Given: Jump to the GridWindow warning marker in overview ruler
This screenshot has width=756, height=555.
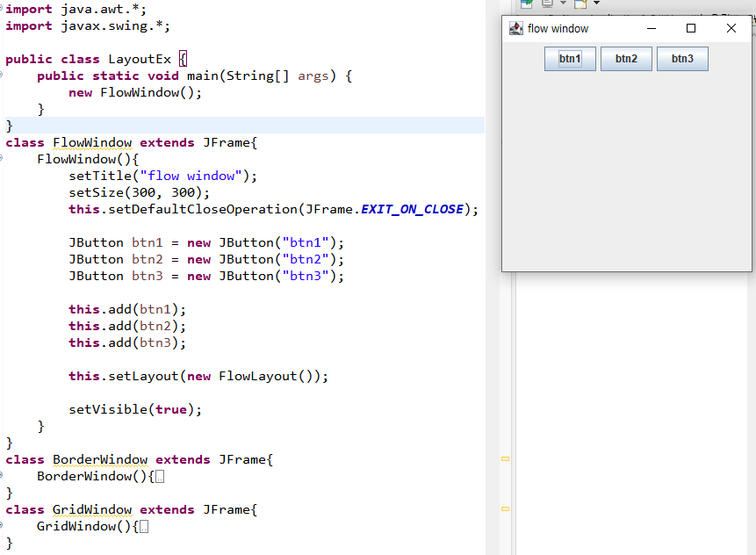Looking at the screenshot, I should (x=505, y=508).
